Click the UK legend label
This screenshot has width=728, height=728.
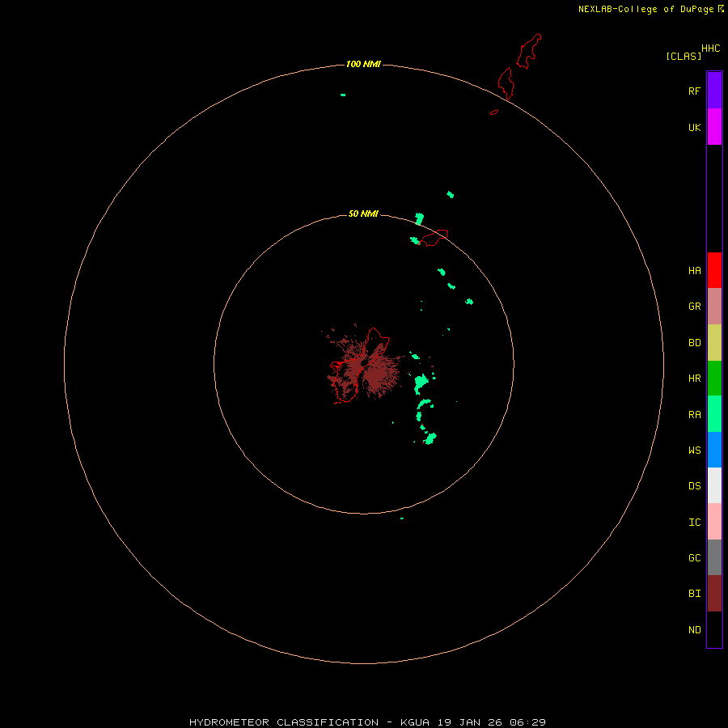(695, 127)
